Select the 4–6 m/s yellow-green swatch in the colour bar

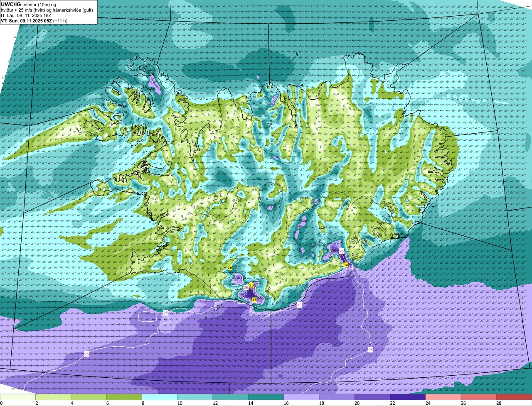click(89, 397)
